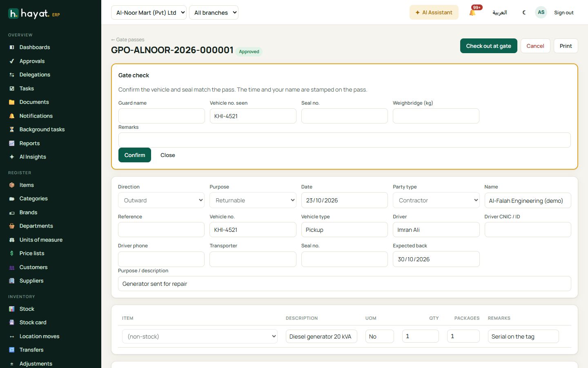
Task: Click the red Cancel button
Action: 535,46
